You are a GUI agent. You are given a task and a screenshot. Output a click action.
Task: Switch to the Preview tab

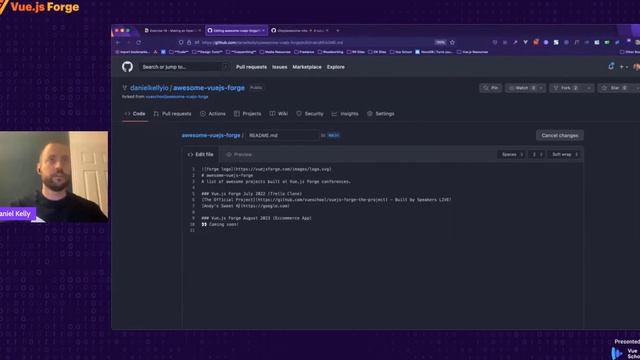point(239,155)
